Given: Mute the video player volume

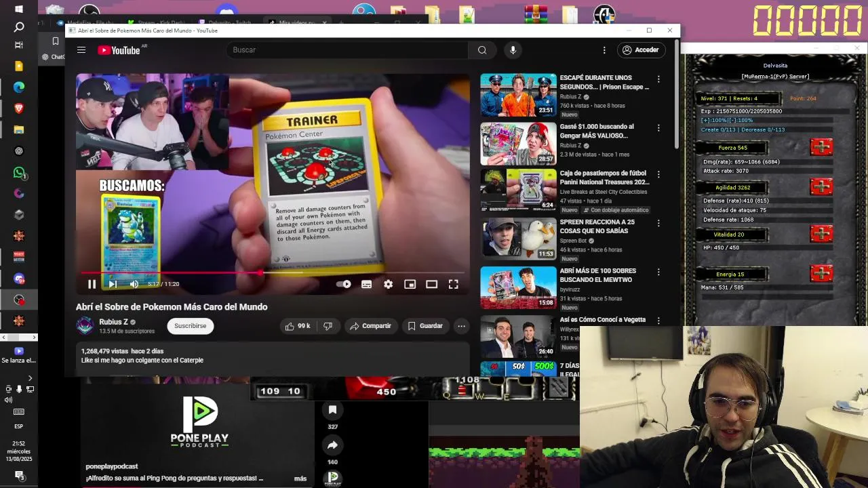Looking at the screenshot, I should [134, 284].
